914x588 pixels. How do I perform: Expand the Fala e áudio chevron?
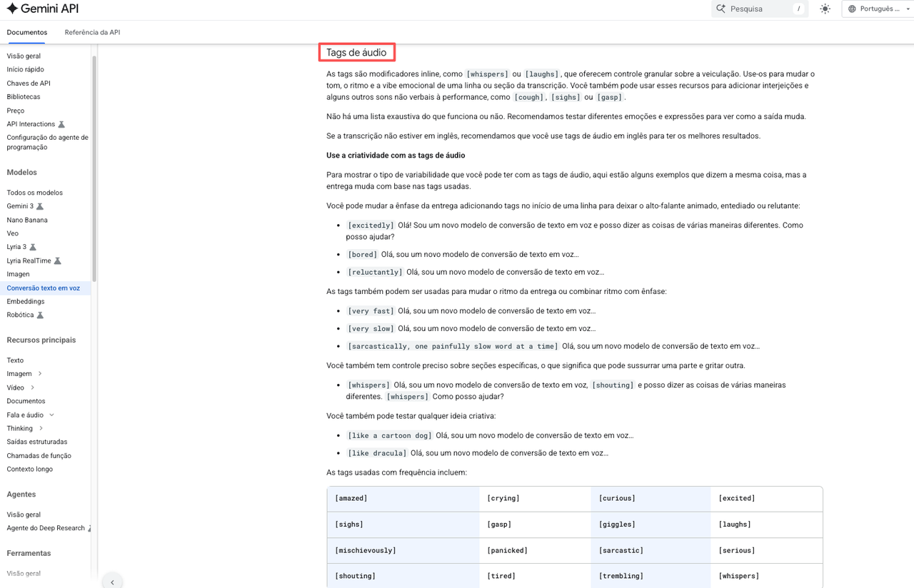(x=51, y=415)
